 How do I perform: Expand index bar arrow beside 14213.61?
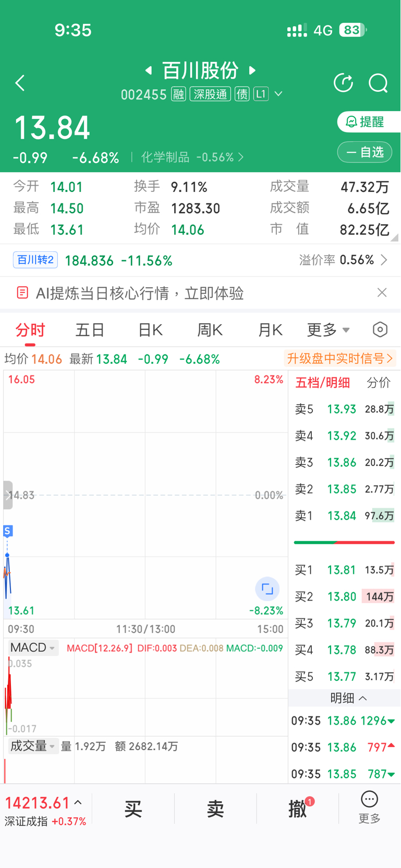click(x=78, y=803)
